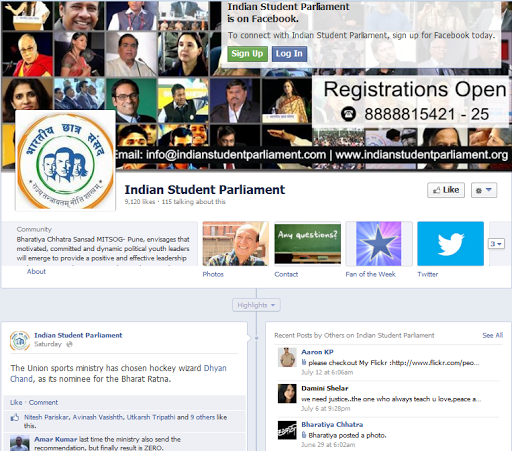Like the Indian Student Parliament page

pos(446,190)
